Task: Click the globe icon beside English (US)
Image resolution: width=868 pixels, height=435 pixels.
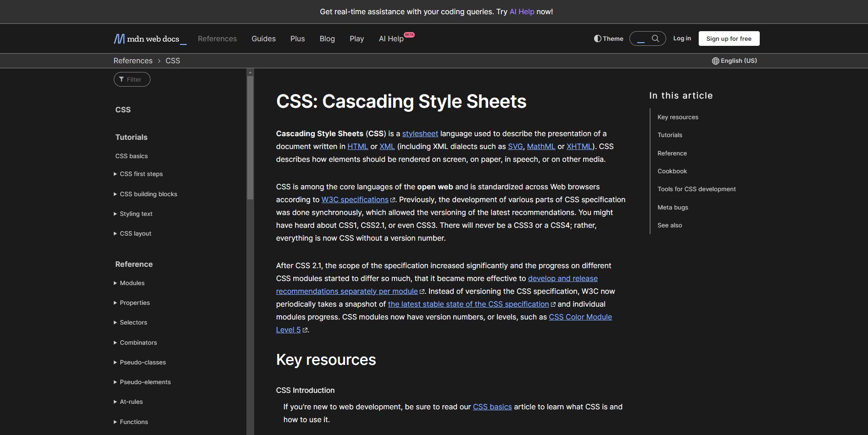Action: [715, 61]
